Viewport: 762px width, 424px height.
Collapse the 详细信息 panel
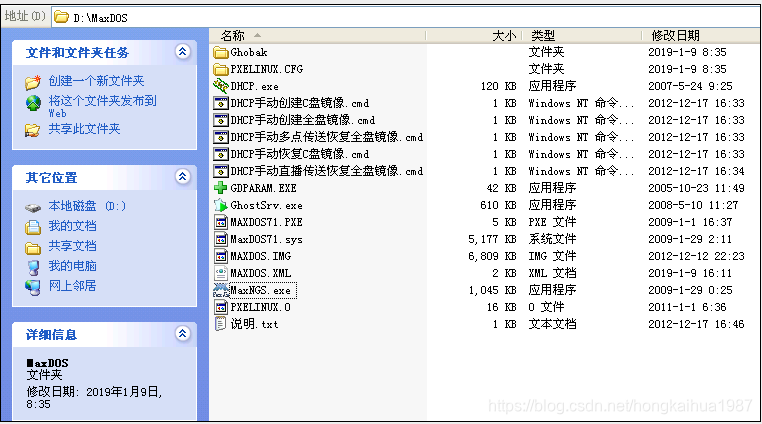[183, 334]
